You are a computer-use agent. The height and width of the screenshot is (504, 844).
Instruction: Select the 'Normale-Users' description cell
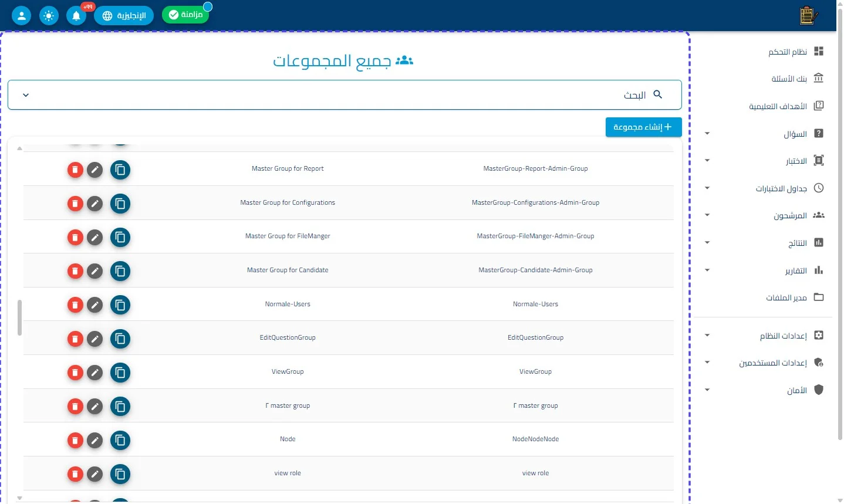(x=288, y=304)
